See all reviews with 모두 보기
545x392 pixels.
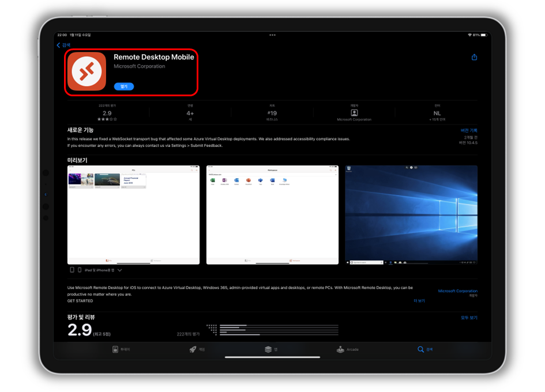(469, 318)
